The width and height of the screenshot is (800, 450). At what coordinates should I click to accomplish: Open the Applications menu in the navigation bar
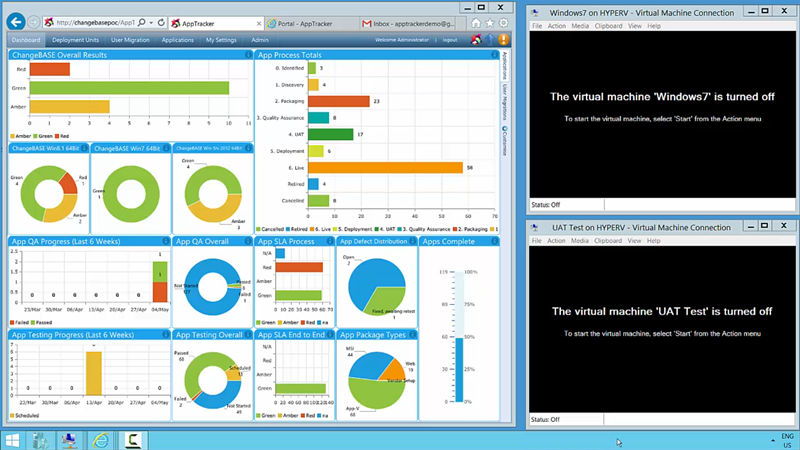pyautogui.click(x=178, y=40)
